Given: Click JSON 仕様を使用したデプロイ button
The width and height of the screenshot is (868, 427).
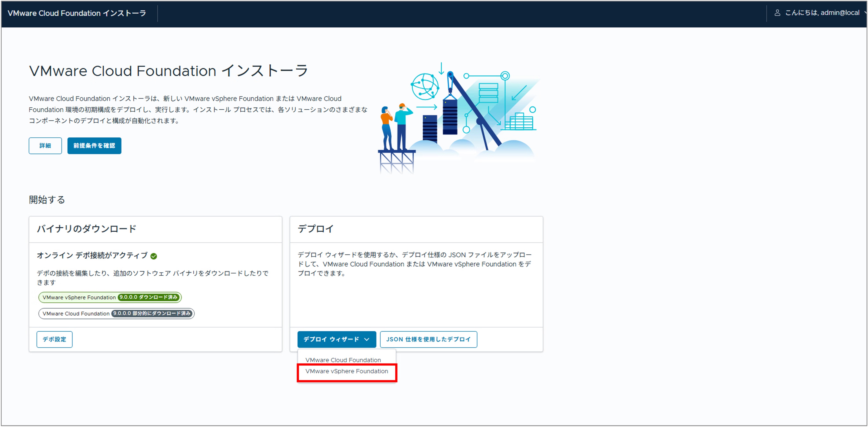Looking at the screenshot, I should click(x=428, y=339).
